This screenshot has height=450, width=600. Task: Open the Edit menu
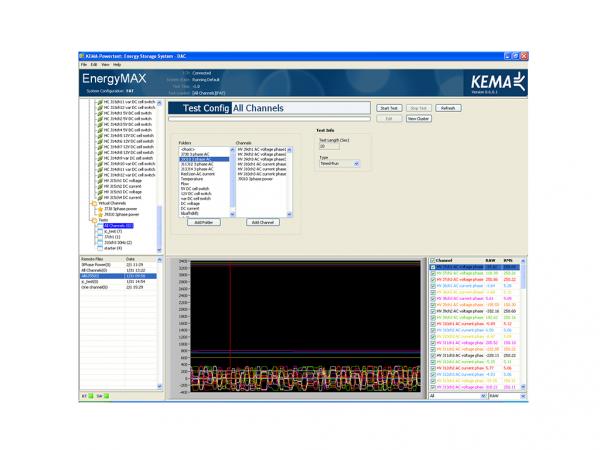[x=94, y=65]
